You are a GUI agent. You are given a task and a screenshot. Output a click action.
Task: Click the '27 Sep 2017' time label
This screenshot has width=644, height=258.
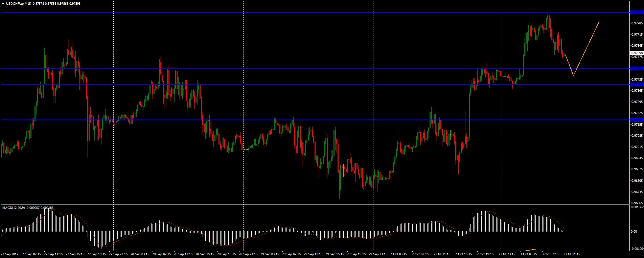coord(9,254)
